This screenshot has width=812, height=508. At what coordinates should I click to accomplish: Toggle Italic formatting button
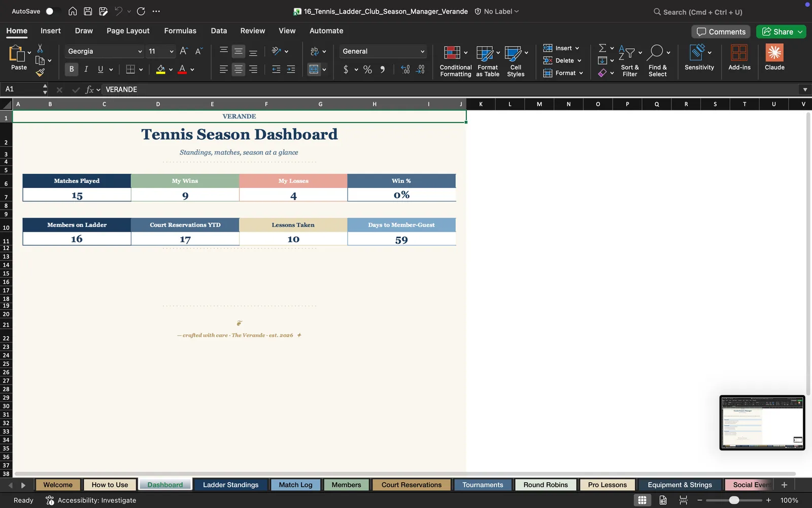tap(86, 69)
